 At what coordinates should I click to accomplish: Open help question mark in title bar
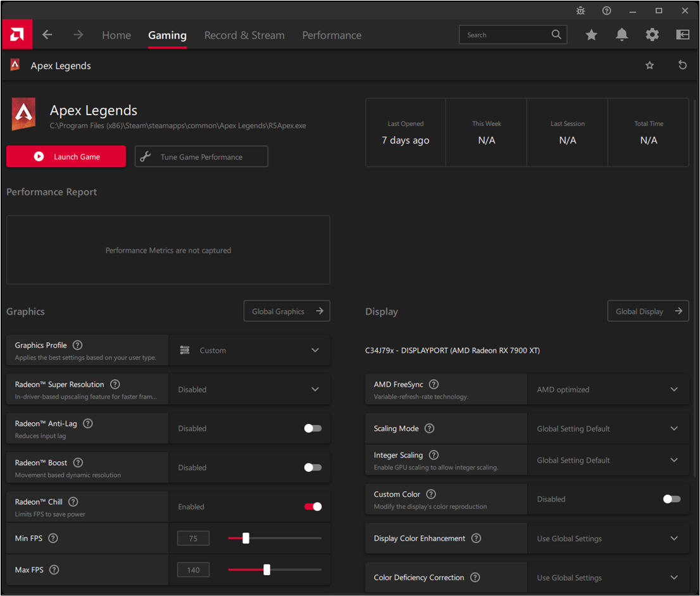tap(607, 11)
